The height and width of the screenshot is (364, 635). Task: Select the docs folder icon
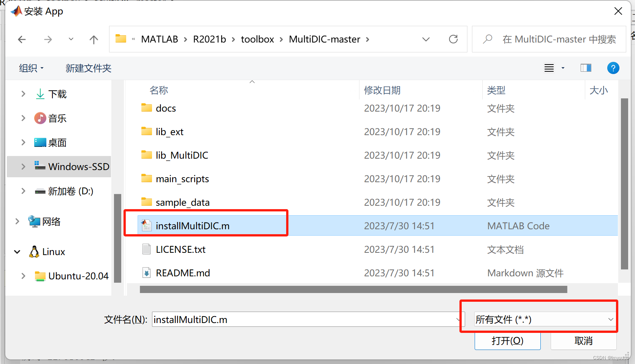146,108
